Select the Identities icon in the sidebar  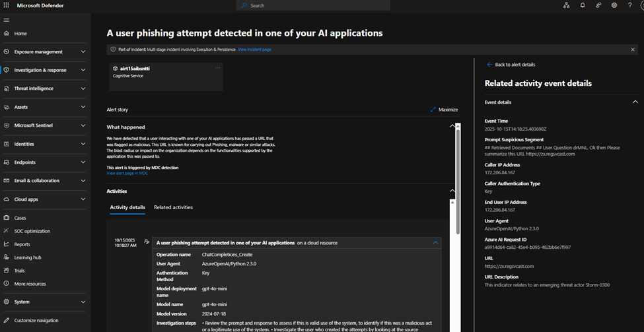point(6,144)
